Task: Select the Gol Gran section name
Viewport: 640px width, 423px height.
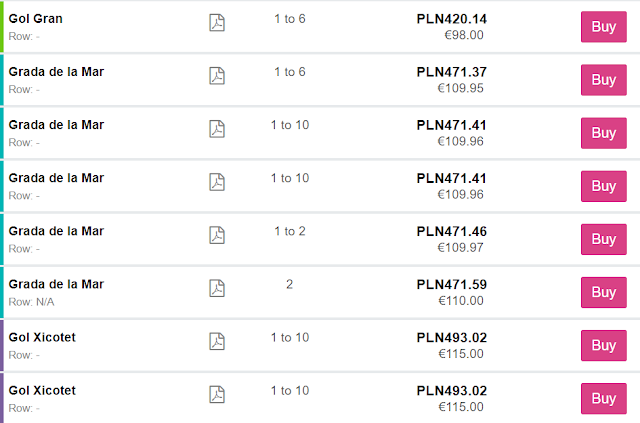Action: click(x=36, y=19)
